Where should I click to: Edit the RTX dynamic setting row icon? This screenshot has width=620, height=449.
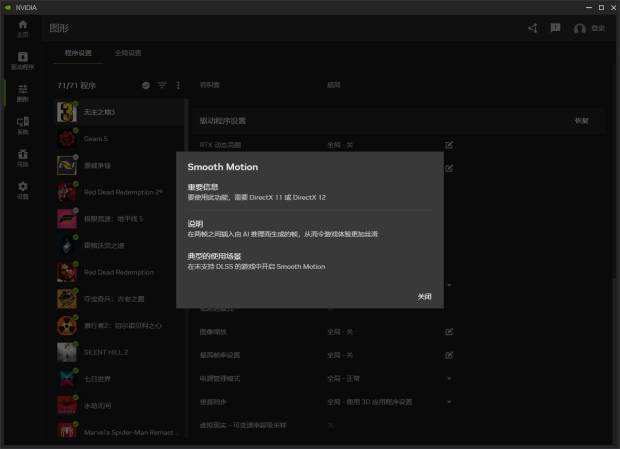pyautogui.click(x=449, y=145)
